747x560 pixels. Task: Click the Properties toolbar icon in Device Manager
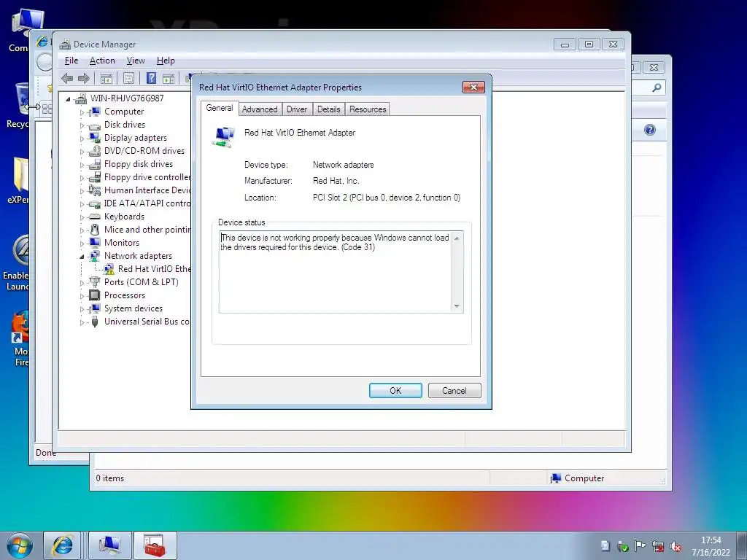(x=128, y=78)
